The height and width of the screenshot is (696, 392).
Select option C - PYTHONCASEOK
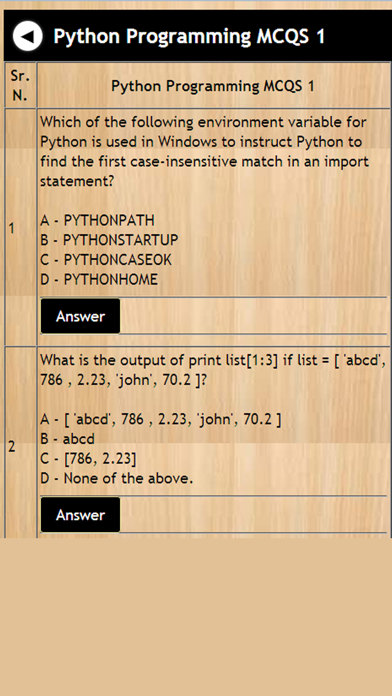106,260
